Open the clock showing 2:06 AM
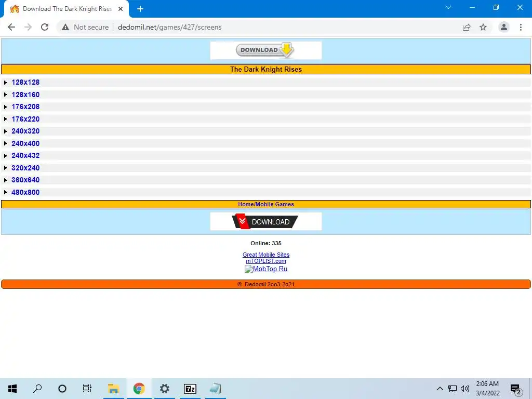The height and width of the screenshot is (399, 532). pos(487,389)
